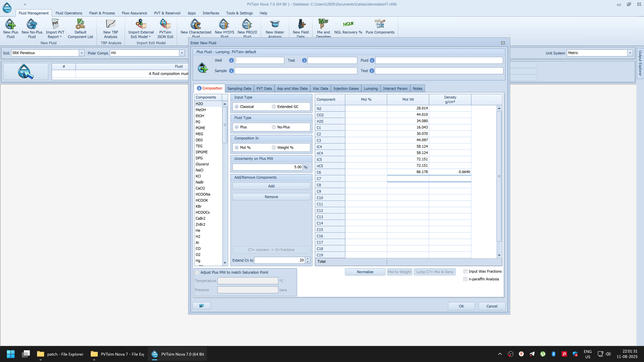Click the Normalize button

[365, 272]
